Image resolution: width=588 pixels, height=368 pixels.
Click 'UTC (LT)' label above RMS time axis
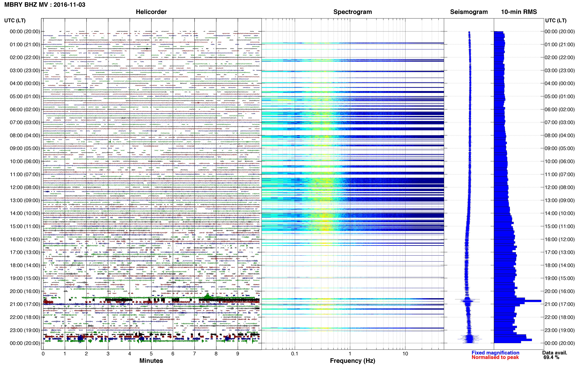pyautogui.click(x=556, y=20)
